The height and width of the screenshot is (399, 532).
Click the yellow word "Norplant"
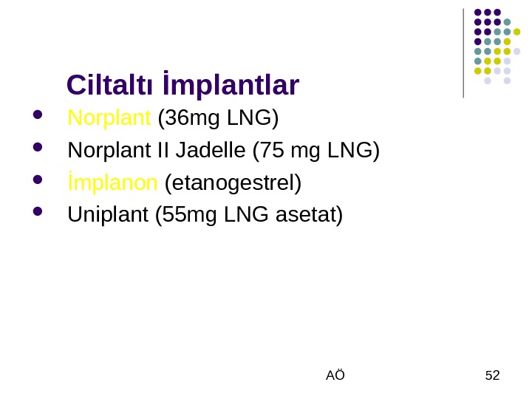109,118
